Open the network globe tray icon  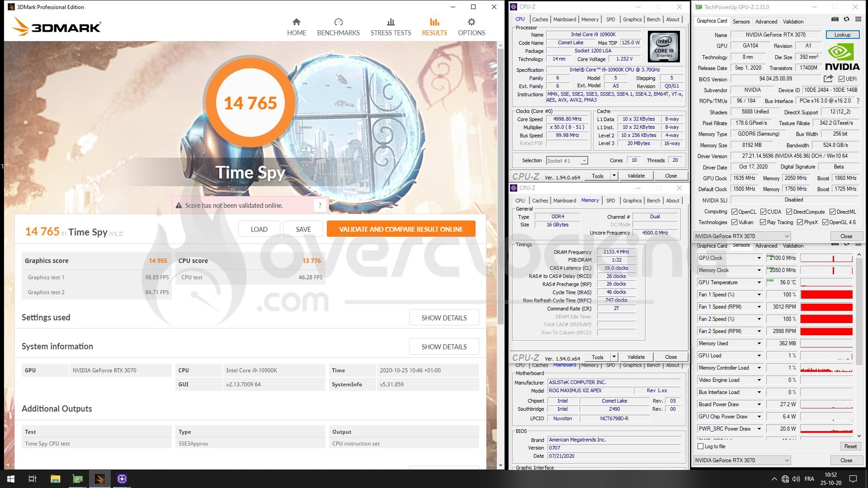point(785,479)
